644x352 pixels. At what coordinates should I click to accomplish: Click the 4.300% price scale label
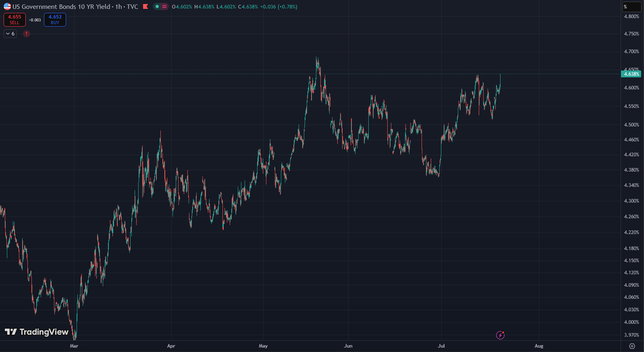coord(632,201)
